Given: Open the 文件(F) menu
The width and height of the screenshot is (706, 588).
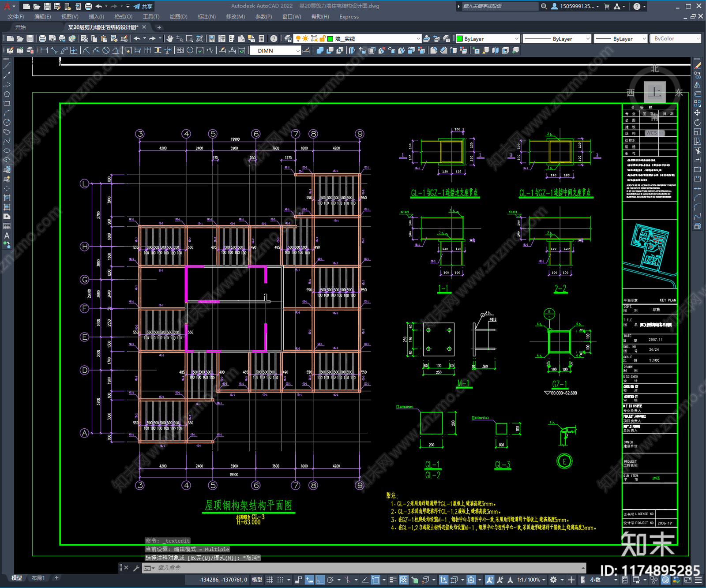Looking at the screenshot, I should pyautogui.click(x=16, y=17).
